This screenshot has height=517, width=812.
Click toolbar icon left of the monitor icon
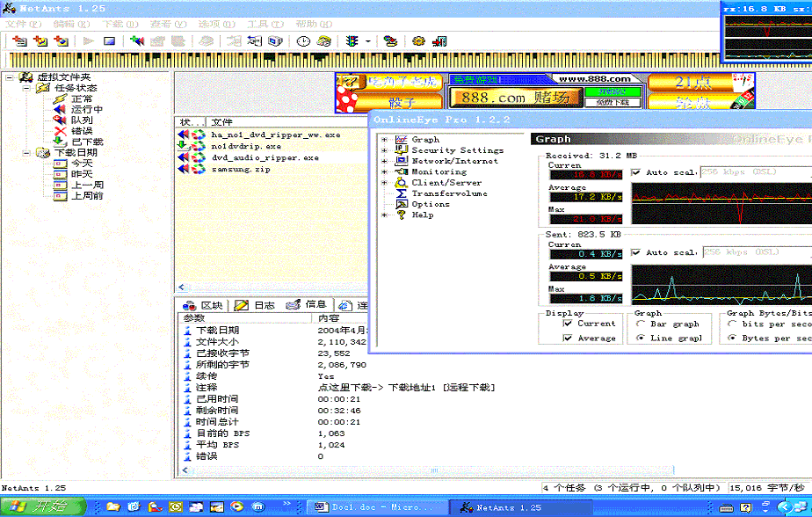pyautogui.click(x=254, y=41)
